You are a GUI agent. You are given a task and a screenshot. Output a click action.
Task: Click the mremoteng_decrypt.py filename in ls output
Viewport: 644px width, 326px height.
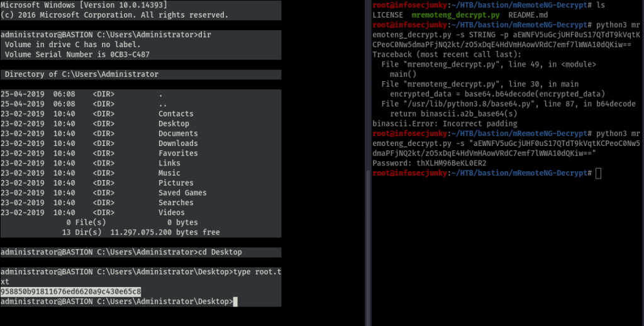pyautogui.click(x=455, y=15)
